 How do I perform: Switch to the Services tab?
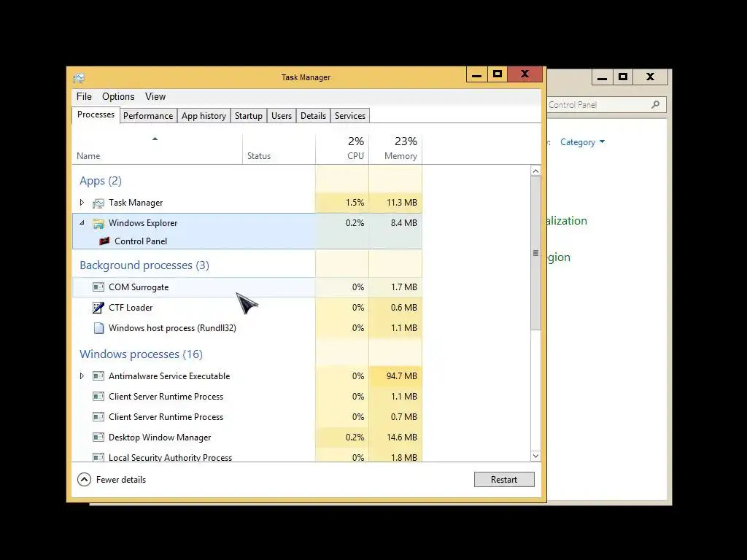(350, 116)
